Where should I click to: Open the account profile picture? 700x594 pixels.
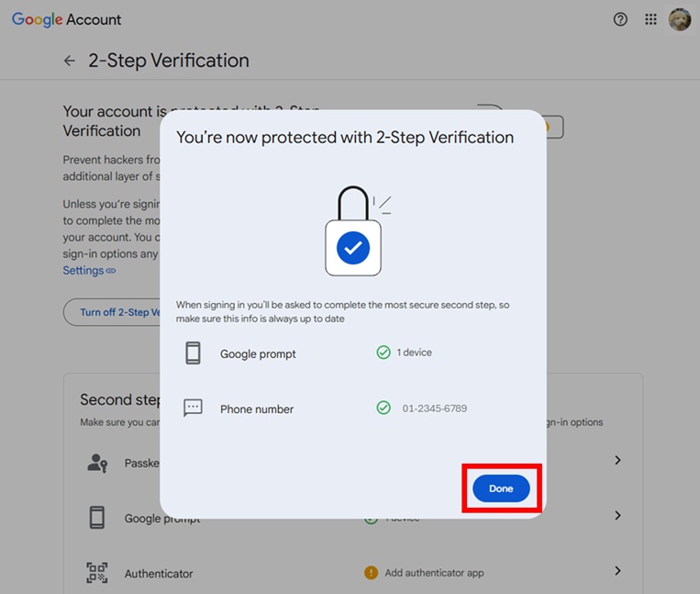point(680,19)
